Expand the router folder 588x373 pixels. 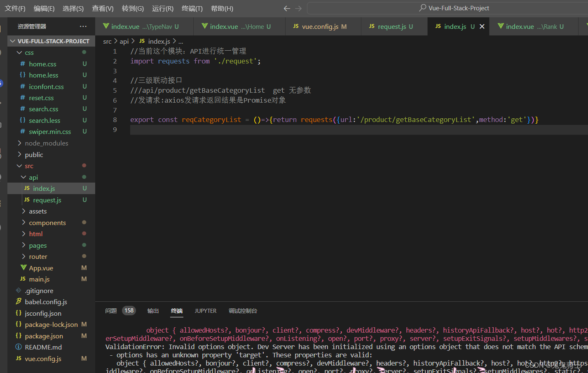point(23,256)
